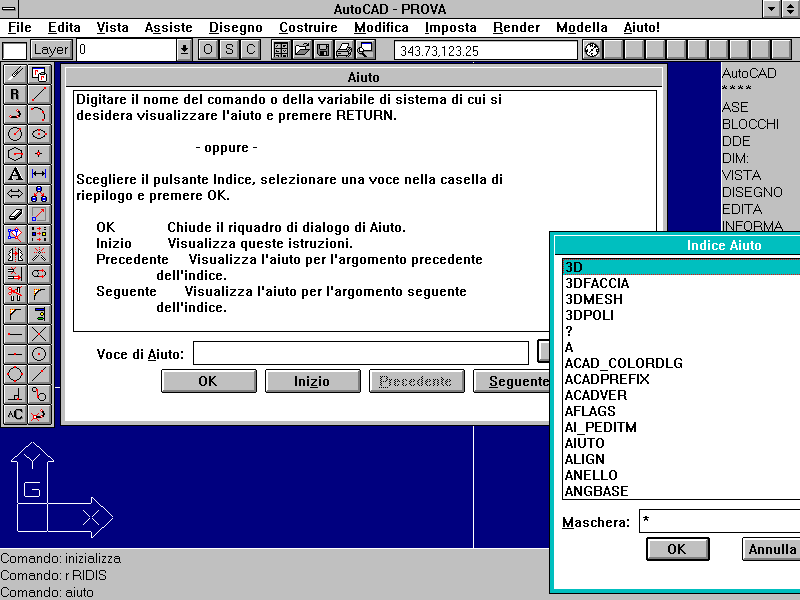Select the Text tool with letter A
Viewport: 800px width, 600px height.
coord(15,174)
